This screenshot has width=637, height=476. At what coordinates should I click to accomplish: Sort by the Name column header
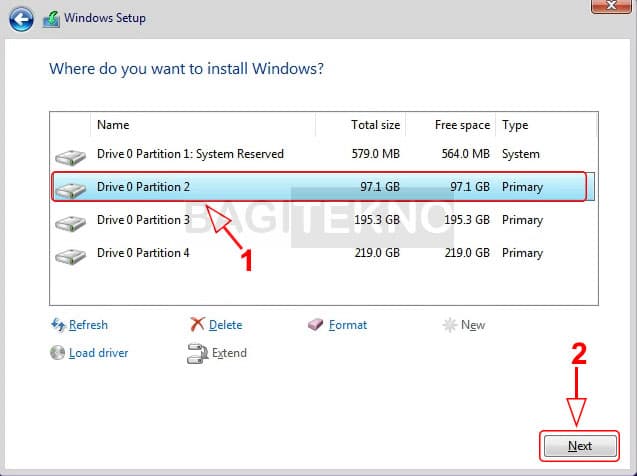203,125
